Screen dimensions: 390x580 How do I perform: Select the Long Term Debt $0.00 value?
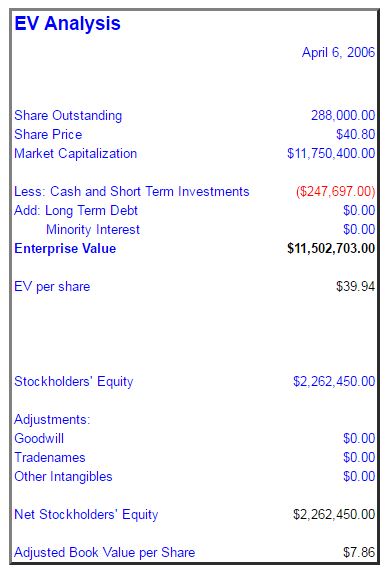click(x=359, y=210)
